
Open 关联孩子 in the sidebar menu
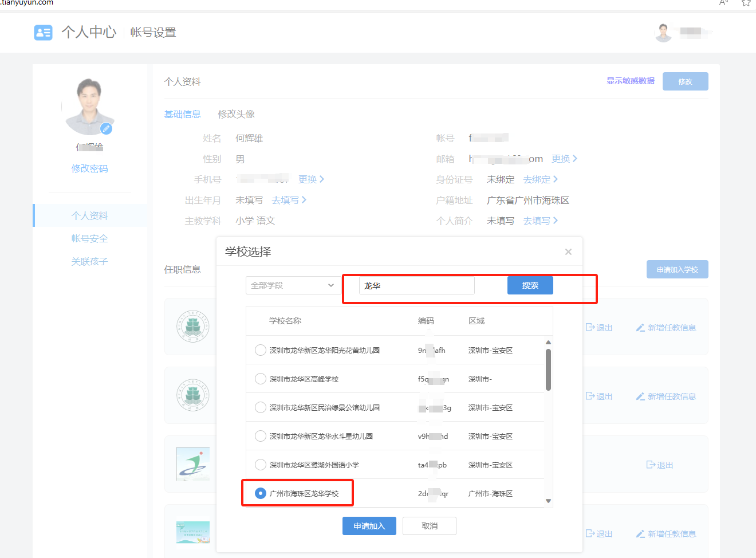90,261
